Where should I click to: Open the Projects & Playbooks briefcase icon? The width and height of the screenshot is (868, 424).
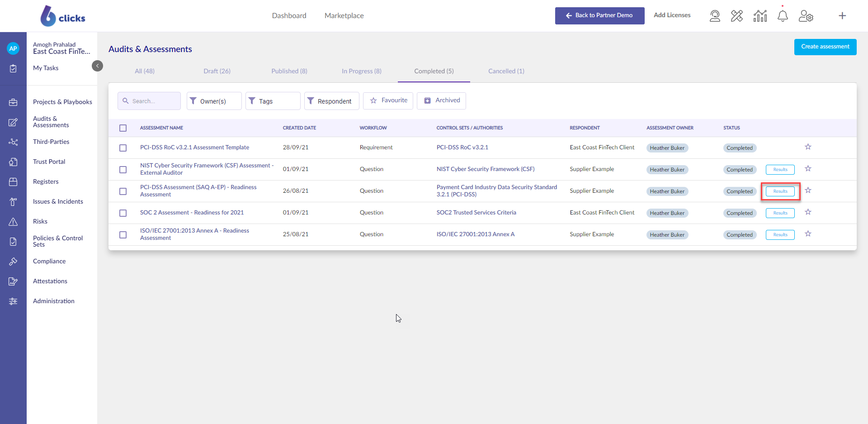tap(13, 102)
